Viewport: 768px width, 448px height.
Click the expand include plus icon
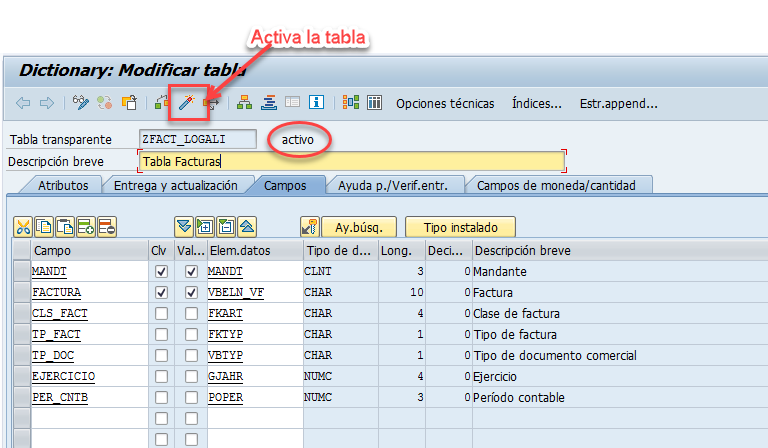pos(205,227)
